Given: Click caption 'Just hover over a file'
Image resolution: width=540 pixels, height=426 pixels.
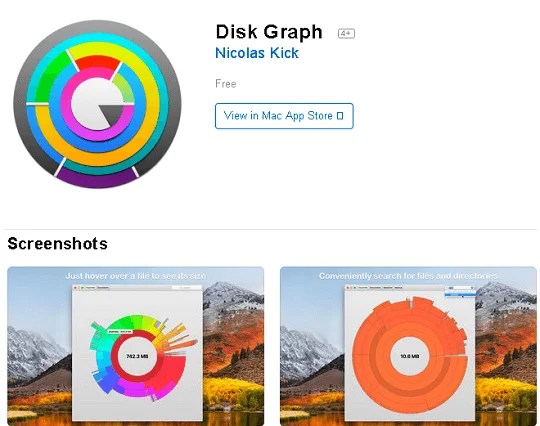Looking at the screenshot, I should (x=136, y=276).
